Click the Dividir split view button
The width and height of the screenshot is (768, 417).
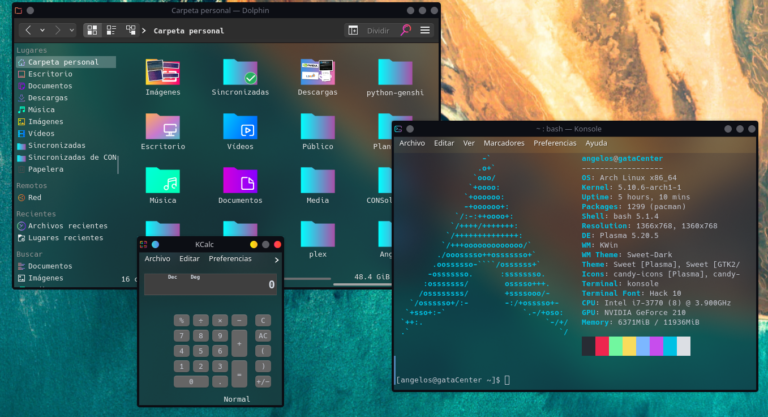tap(378, 31)
